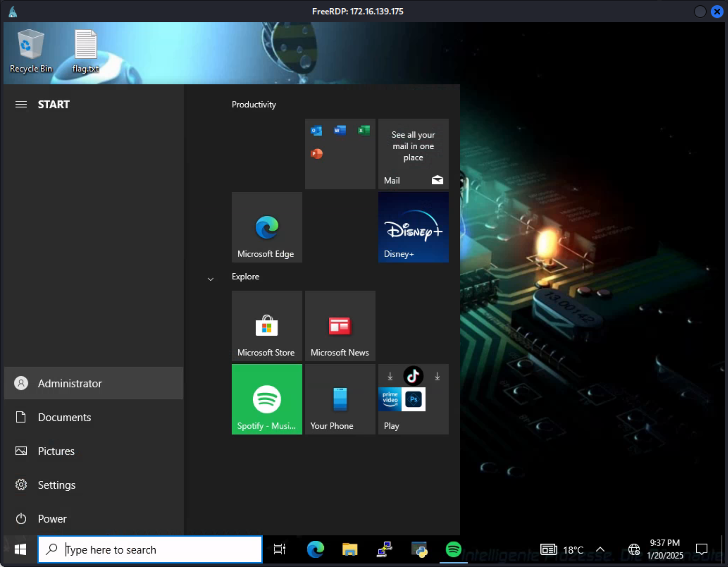Screen dimensions: 728x567
Task: Launch the Microsoft Edge tile
Action: click(x=267, y=227)
